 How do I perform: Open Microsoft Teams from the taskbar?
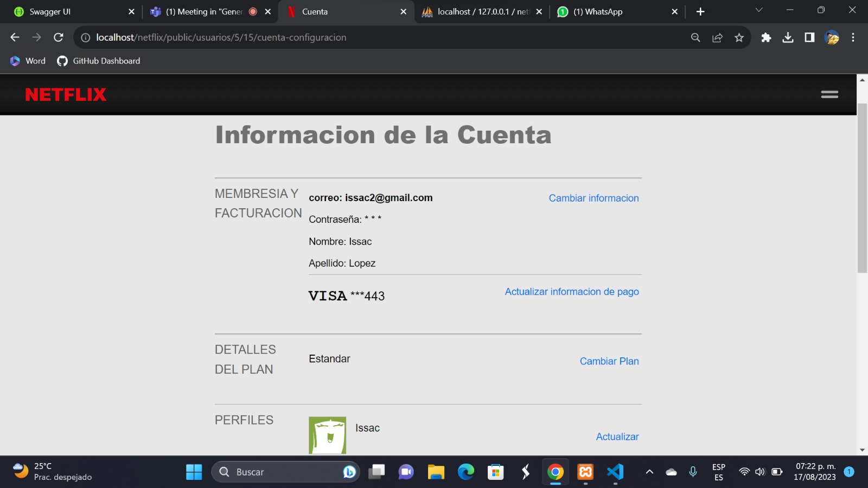tap(406, 472)
